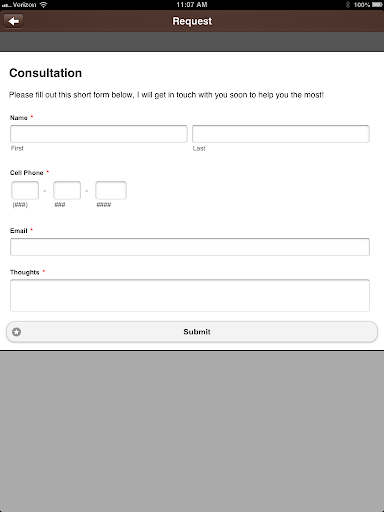Tap the battery indicator icon
Image resolution: width=384 pixels, height=512 pixels.
coord(377,5)
